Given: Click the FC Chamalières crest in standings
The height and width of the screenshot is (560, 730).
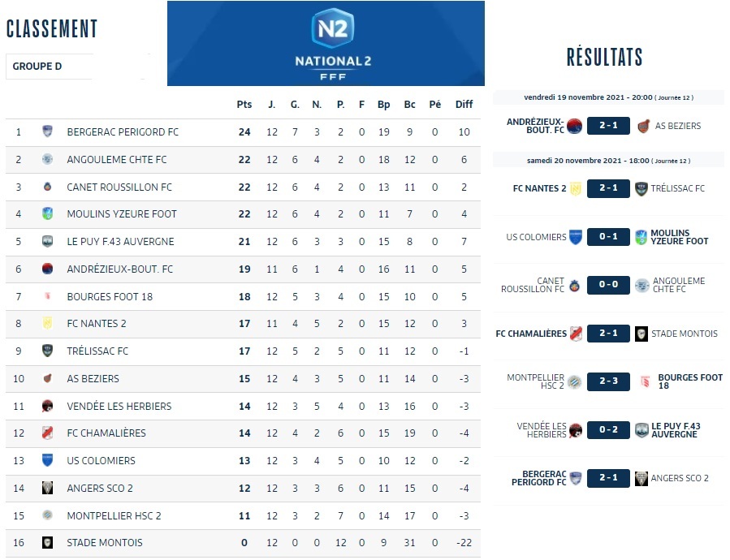Looking at the screenshot, I should click(47, 433).
